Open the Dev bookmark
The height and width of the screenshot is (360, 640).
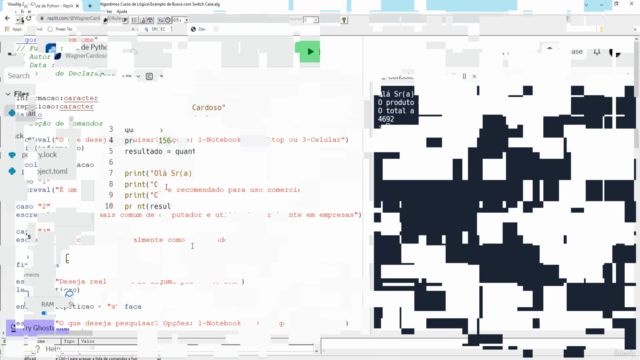click(x=198, y=29)
